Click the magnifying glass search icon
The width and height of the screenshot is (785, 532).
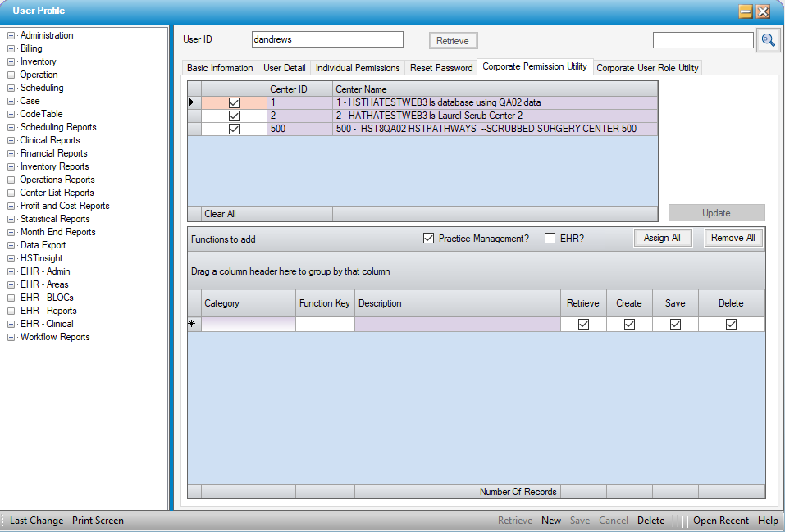click(768, 40)
